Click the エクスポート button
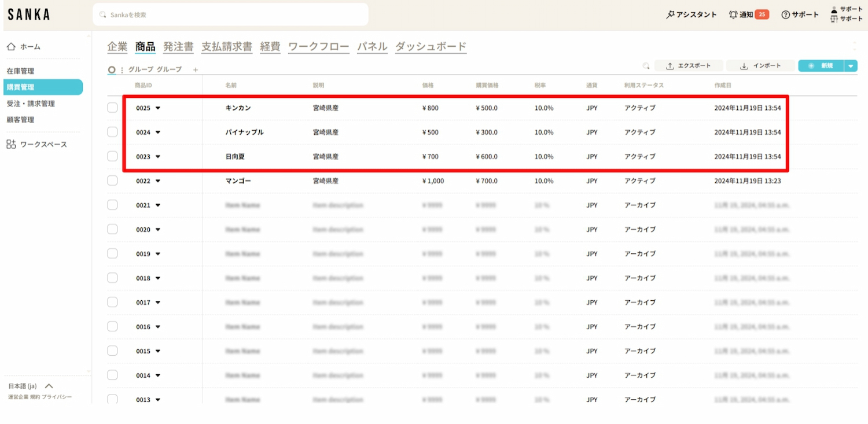This screenshot has width=868, height=424. [x=687, y=66]
